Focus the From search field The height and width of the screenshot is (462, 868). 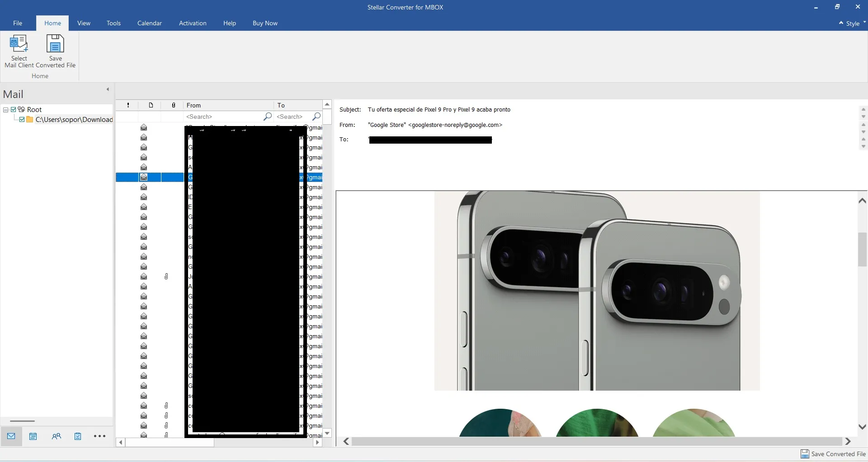click(x=223, y=117)
